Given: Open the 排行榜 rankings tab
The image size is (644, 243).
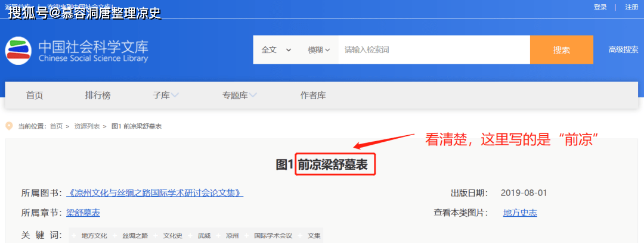Looking at the screenshot, I should [98, 95].
